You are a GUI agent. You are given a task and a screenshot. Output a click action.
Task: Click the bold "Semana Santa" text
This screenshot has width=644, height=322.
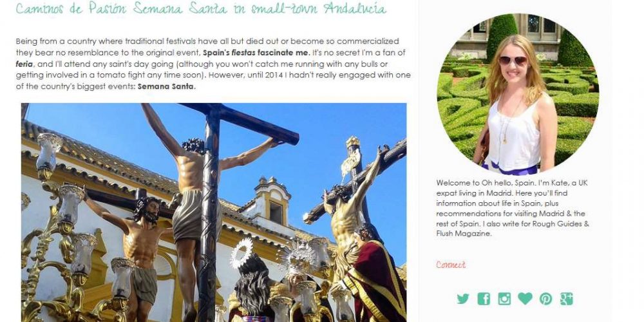pos(166,87)
